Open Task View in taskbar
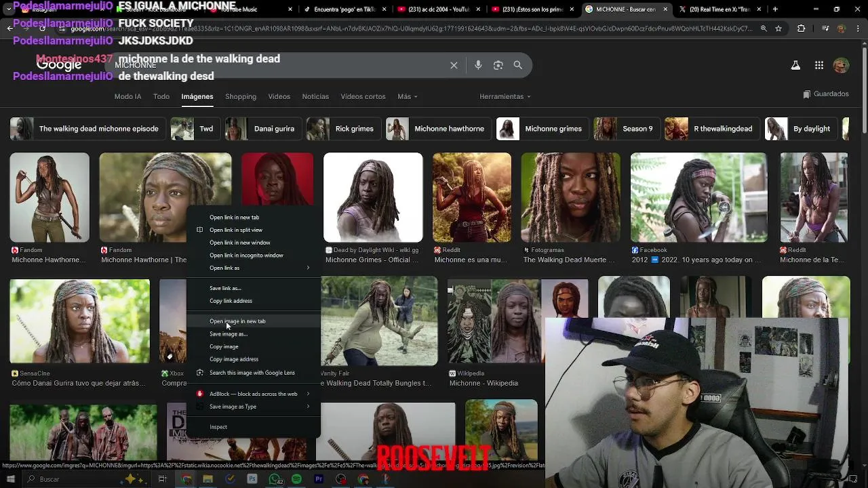The image size is (868, 488). click(162, 479)
